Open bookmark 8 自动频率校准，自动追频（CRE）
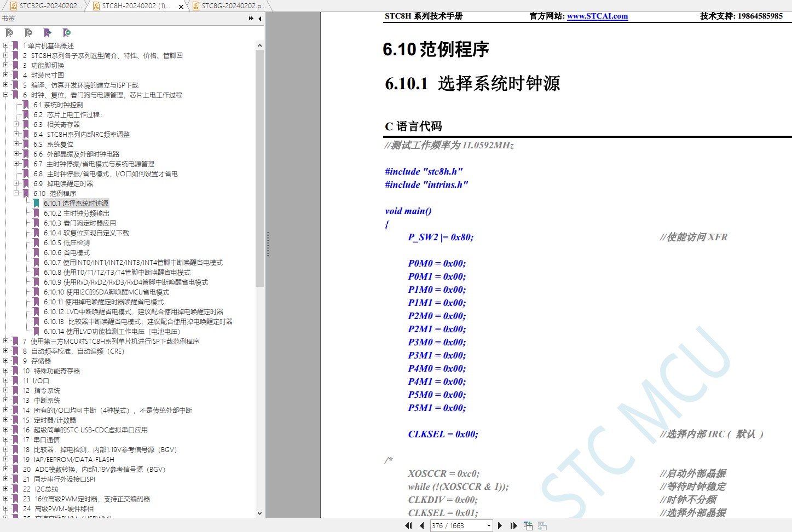 click(73, 351)
